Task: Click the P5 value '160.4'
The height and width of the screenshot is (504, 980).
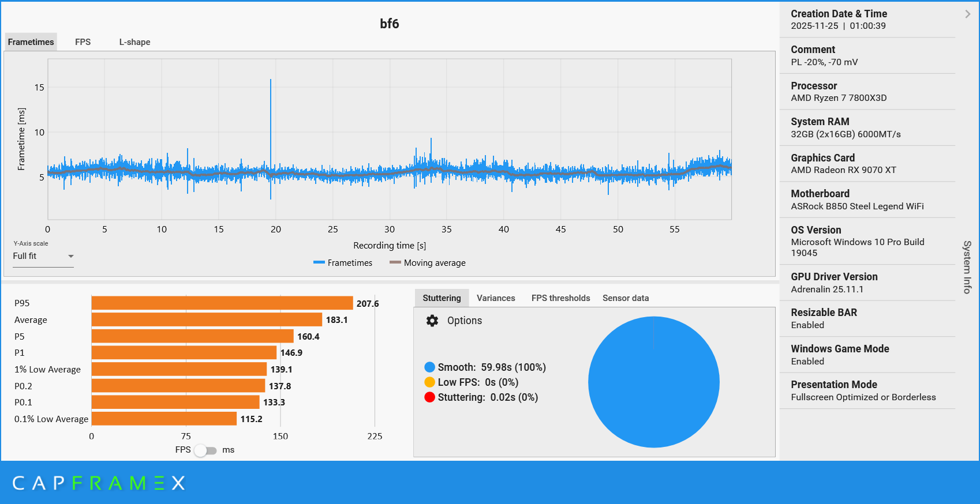Action: coord(308,337)
